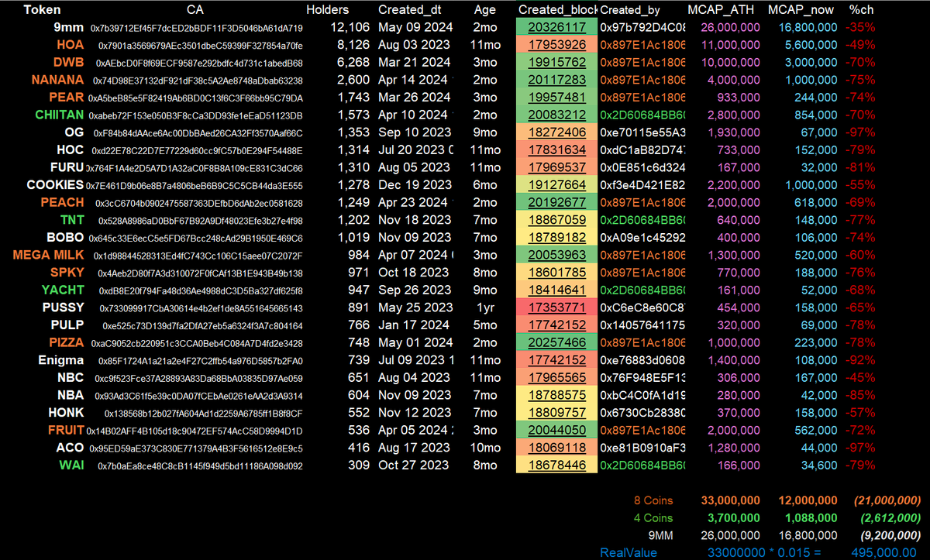Click the Created_block column header

(x=556, y=10)
